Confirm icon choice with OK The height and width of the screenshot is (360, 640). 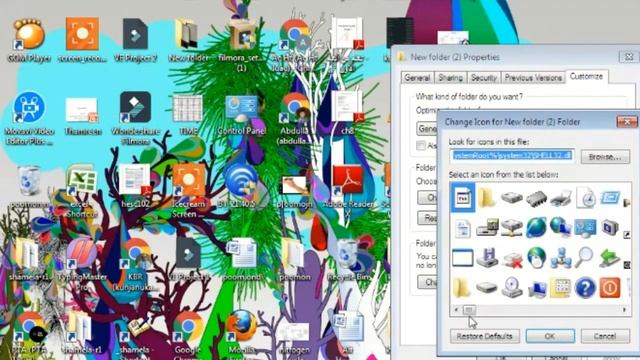point(550,336)
